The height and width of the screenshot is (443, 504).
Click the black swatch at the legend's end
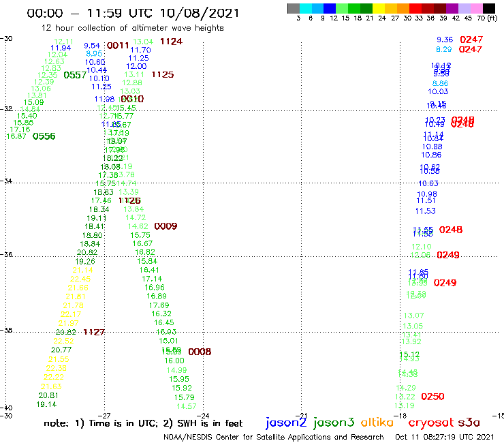pos(489,8)
